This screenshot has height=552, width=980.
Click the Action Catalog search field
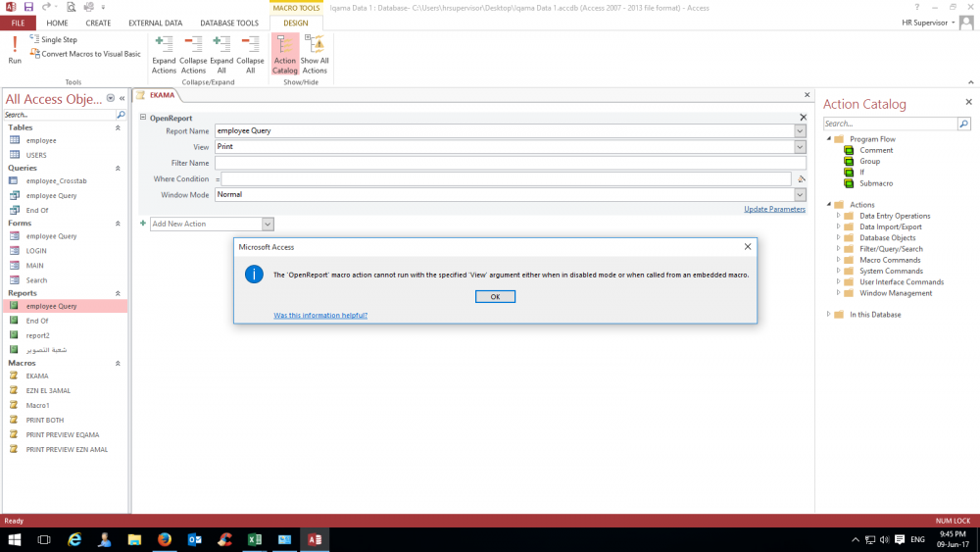(890, 124)
